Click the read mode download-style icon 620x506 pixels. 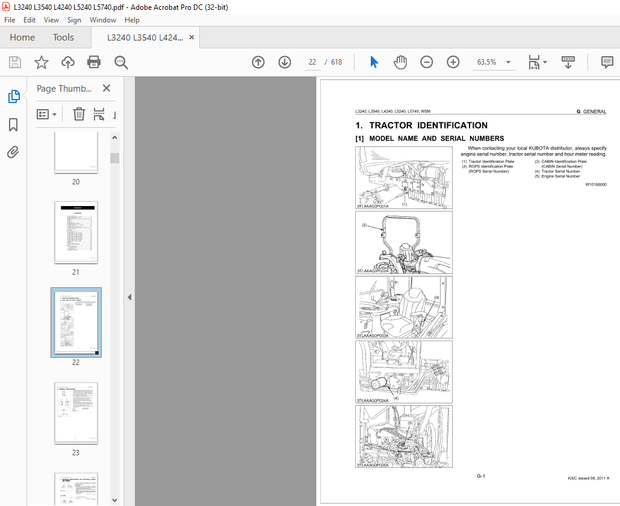(568, 62)
